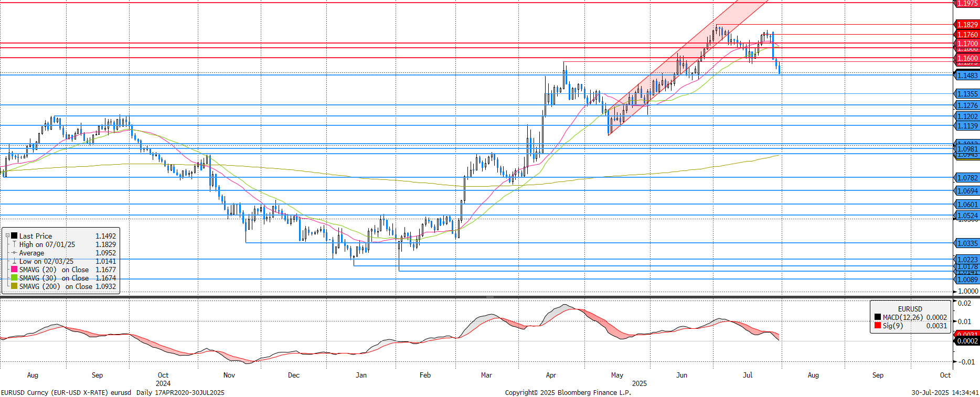The height and width of the screenshot is (397, 980).
Task: Click the blue 1.0782 price tag
Action: tap(966, 178)
